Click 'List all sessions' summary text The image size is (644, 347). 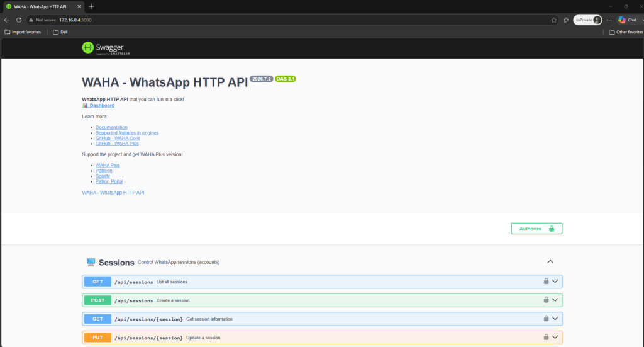tap(172, 282)
